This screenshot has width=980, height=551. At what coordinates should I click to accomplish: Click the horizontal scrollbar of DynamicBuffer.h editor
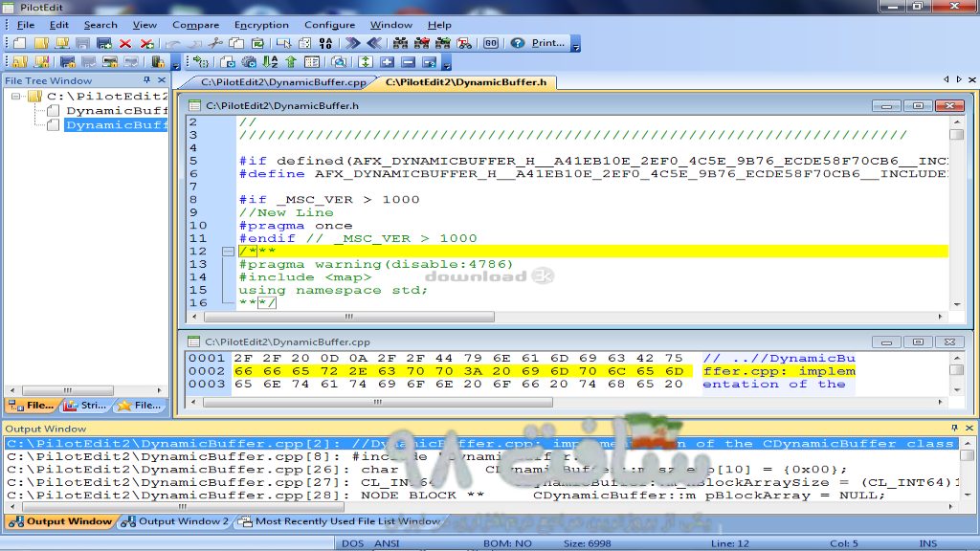568,317
